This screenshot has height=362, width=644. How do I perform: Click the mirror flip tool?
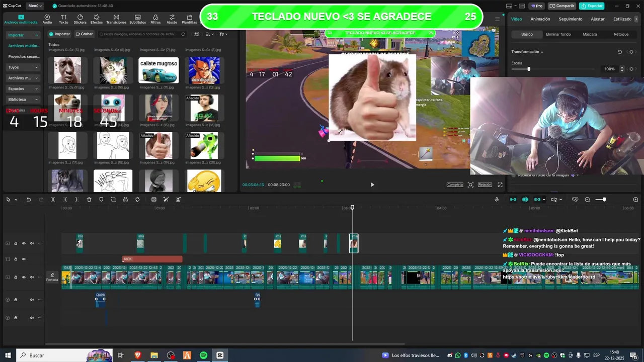pos(125,200)
